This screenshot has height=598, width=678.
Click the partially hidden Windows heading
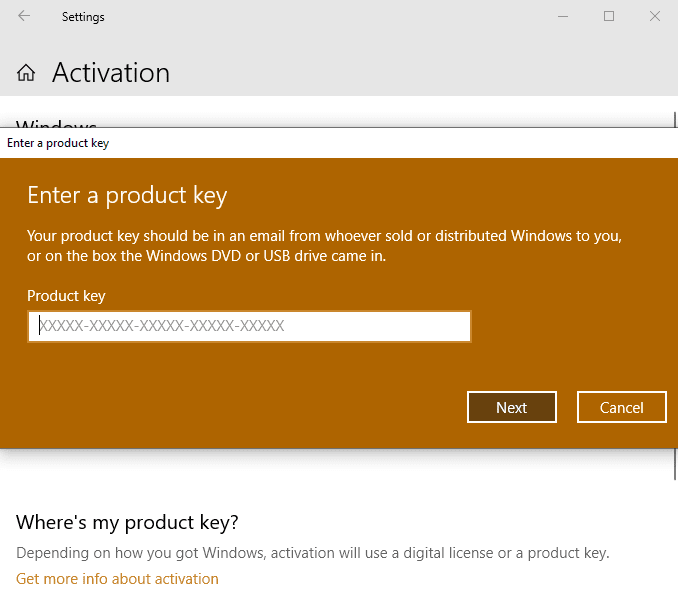56,123
